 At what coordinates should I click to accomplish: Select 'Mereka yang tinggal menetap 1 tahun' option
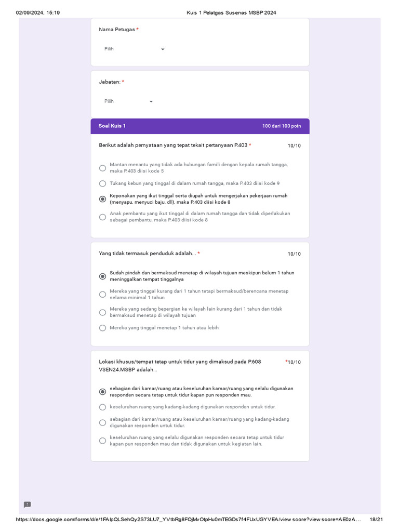[x=102, y=328]
